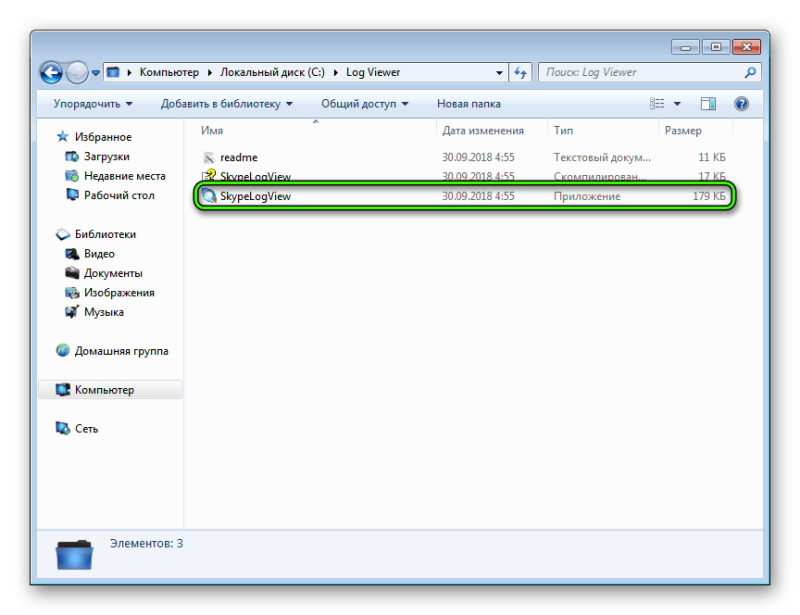800x615 pixels.
Task: Click the Избранное star icon
Action: (x=62, y=136)
